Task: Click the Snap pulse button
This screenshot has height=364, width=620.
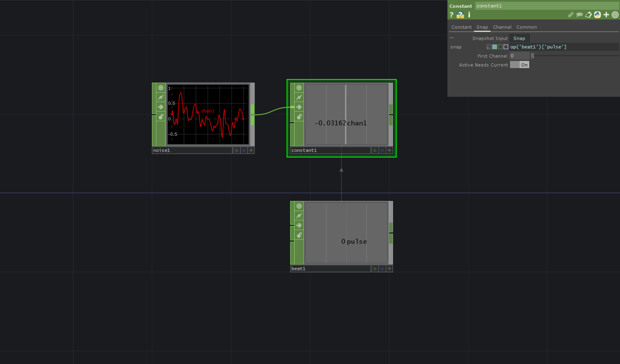Action: 519,38
